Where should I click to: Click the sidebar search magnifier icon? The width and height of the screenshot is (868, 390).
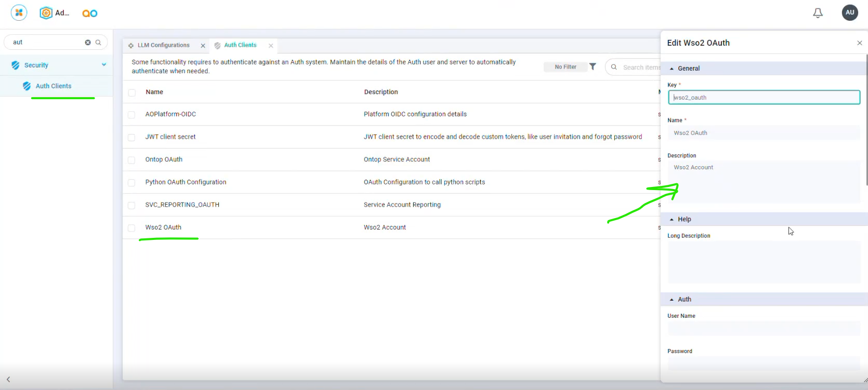pos(98,43)
